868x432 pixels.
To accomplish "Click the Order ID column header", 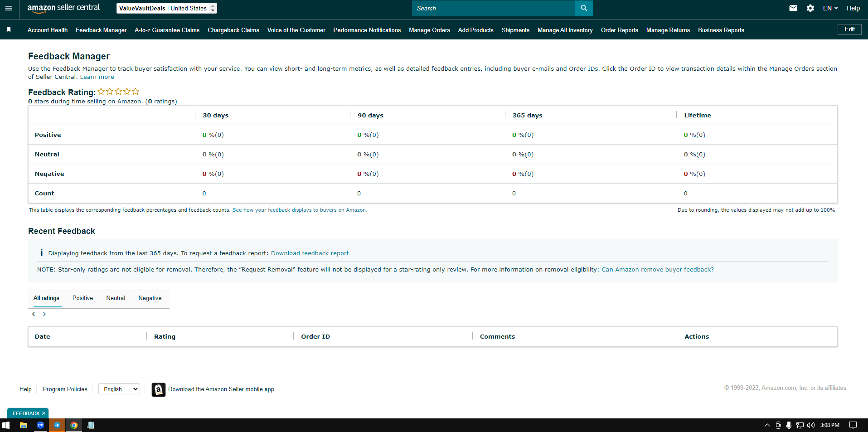I will click(x=315, y=337).
